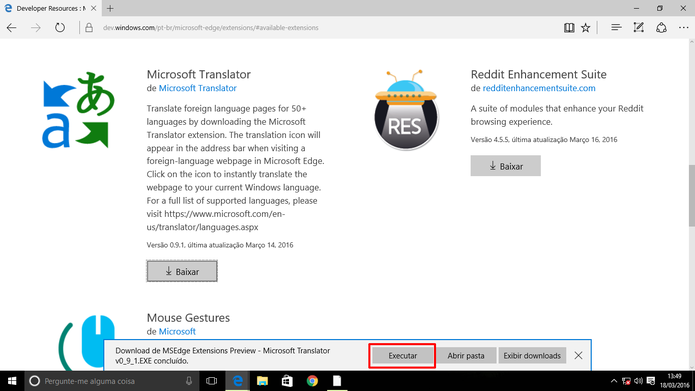Open the Share icon in toolbar
The height and width of the screenshot is (391, 695).
pos(661,27)
